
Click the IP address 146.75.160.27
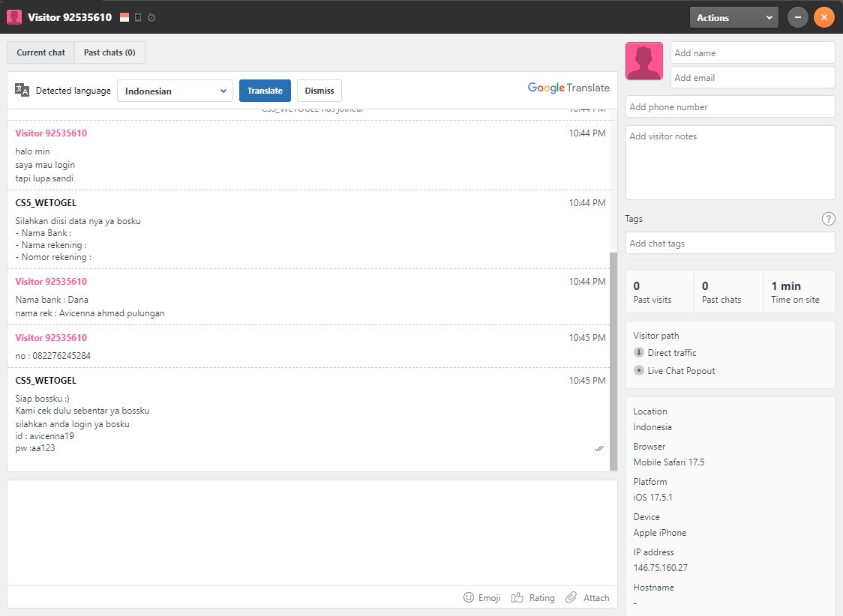[x=660, y=568]
